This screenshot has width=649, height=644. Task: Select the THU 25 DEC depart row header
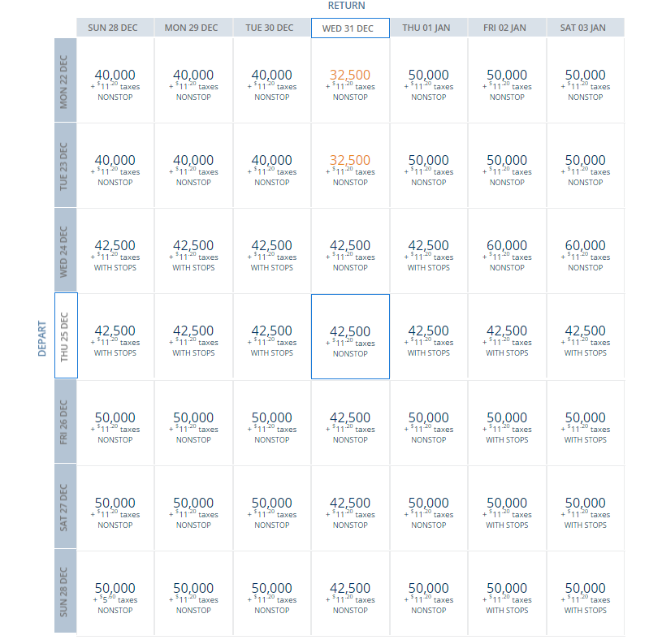(x=66, y=335)
